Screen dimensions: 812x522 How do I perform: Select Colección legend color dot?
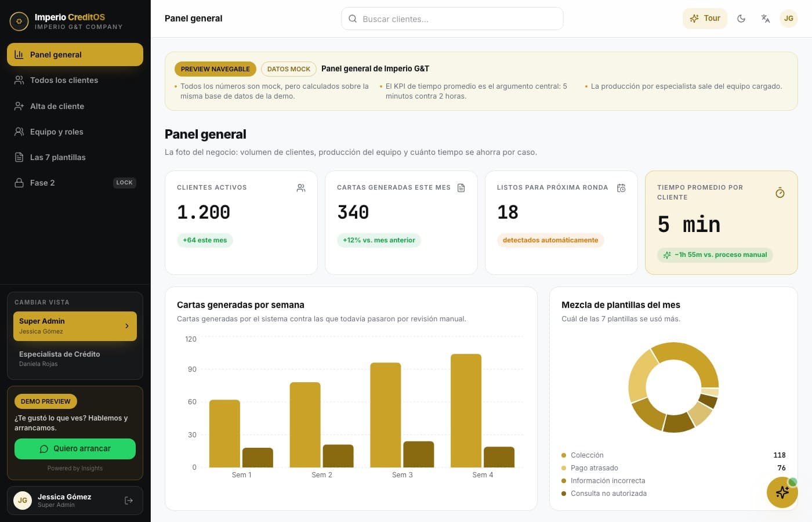564,455
